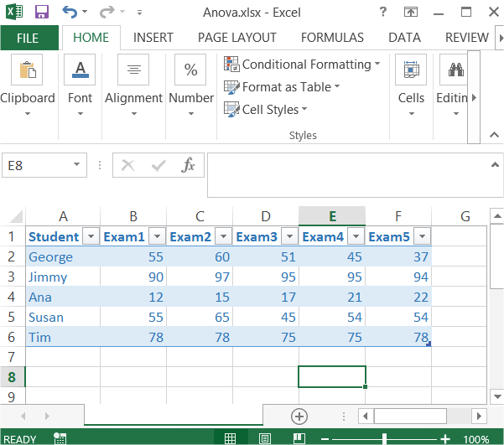Click the Cells group icon
This screenshot has height=445, width=504.
[411, 70]
